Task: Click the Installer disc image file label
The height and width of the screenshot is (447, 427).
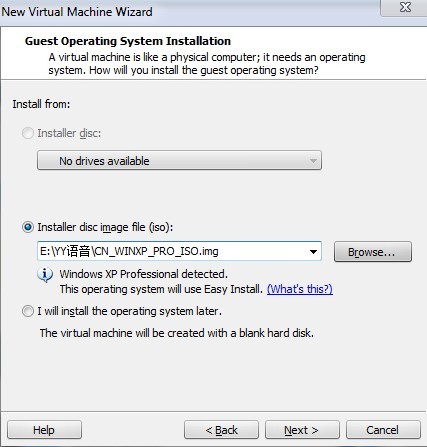Action: 105,227
